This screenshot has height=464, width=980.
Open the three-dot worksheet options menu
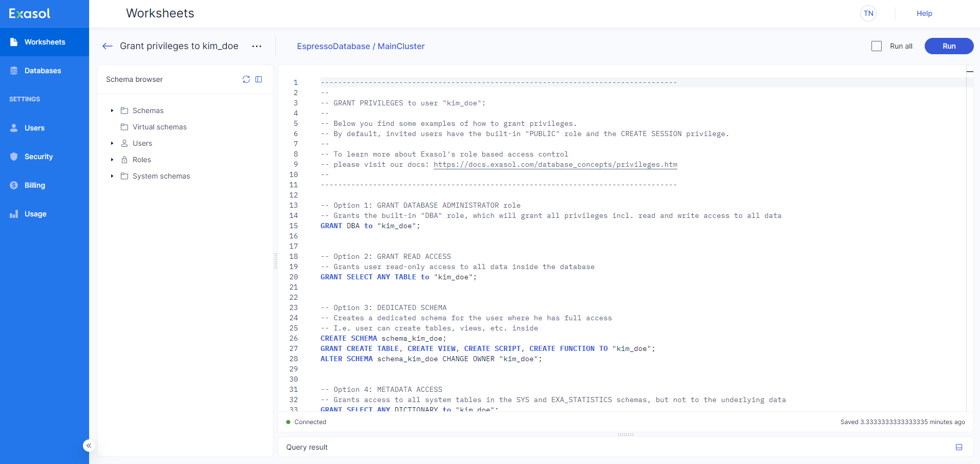tap(257, 46)
